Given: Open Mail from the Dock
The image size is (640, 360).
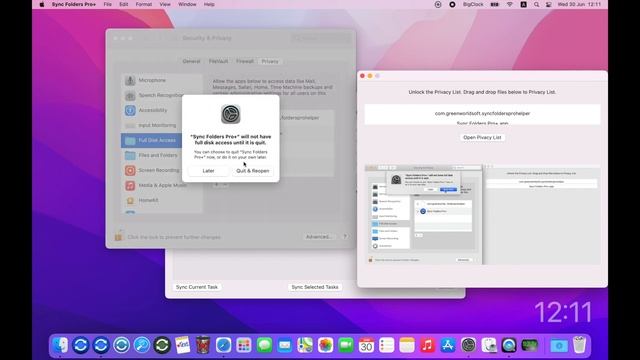Looking at the screenshot, I should coord(284,345).
